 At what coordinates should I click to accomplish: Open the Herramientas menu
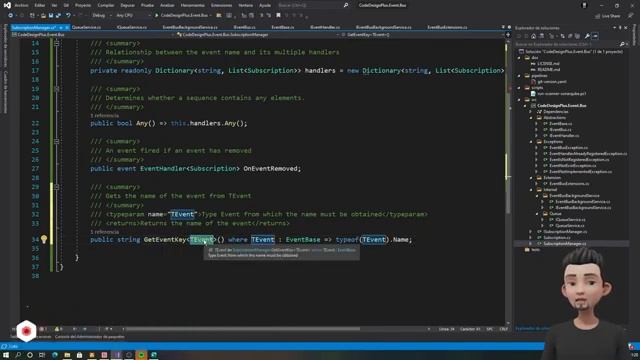tap(192, 5)
